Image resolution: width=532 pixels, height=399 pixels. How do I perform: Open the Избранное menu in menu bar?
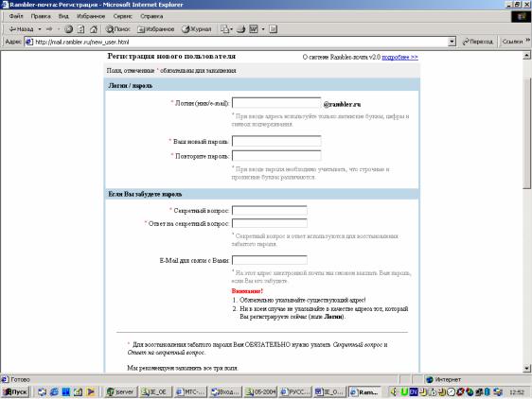[91, 16]
